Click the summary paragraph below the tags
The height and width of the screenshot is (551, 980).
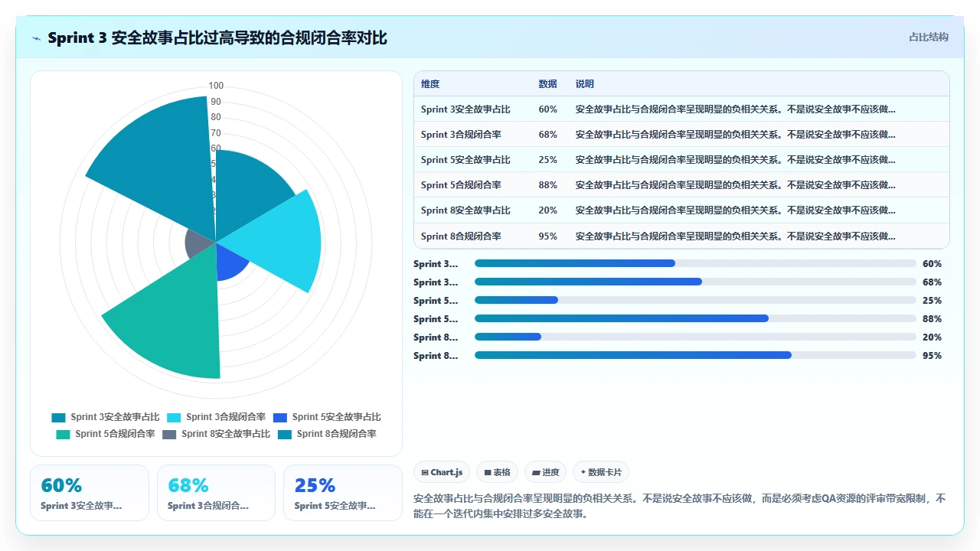(x=680, y=506)
